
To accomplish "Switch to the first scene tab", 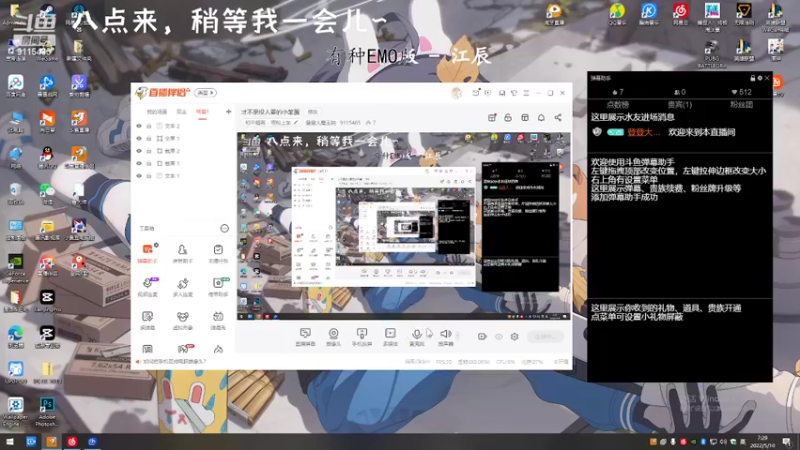I will (x=157, y=112).
